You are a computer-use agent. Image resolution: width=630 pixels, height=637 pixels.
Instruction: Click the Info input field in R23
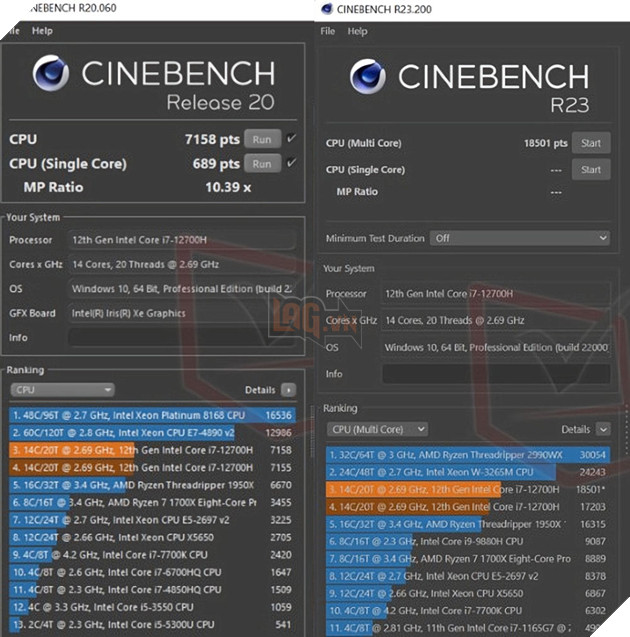(x=496, y=374)
